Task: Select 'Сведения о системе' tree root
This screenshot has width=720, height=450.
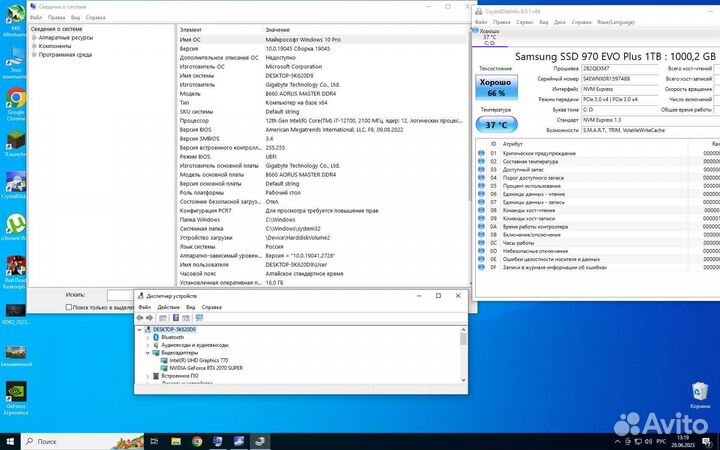Action: (56, 29)
